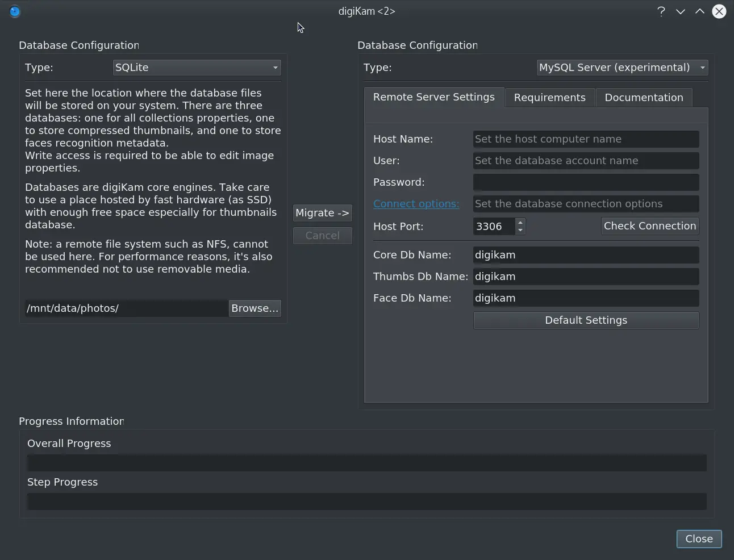Screen dimensions: 734x560
Task: Click the Step Progress bar
Action: [x=367, y=502]
